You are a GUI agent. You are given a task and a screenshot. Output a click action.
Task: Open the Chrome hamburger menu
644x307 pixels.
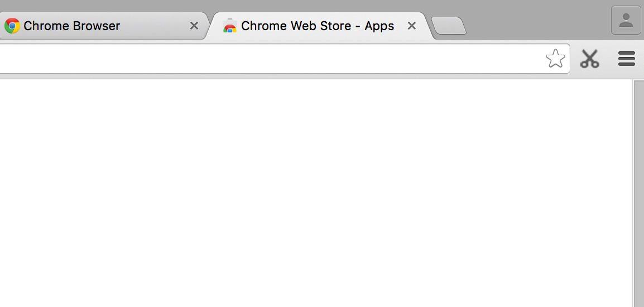click(x=627, y=59)
